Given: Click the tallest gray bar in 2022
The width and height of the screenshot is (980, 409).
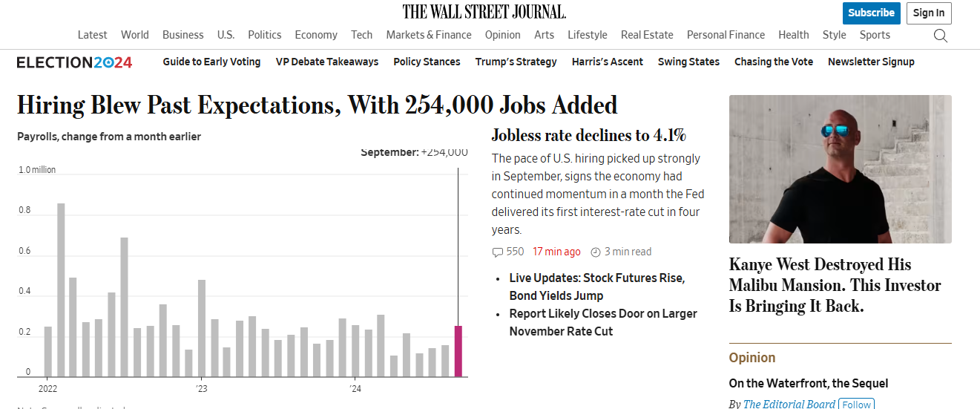Looking at the screenshot, I should [x=61, y=289].
